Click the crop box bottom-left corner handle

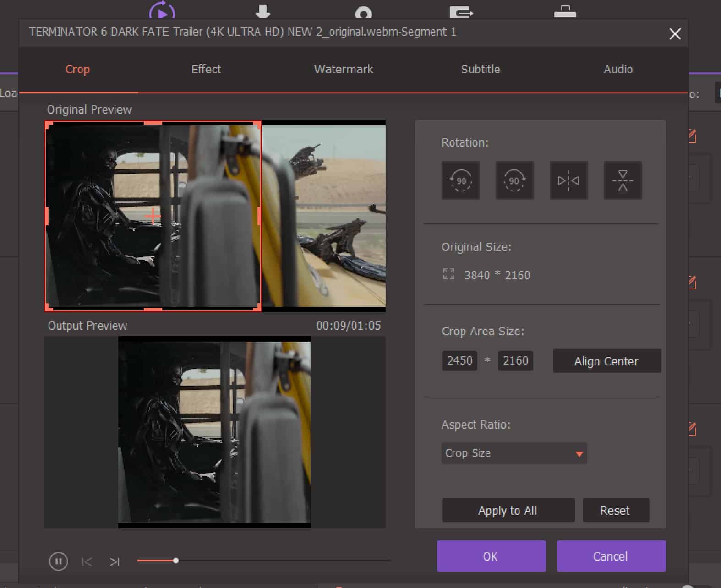click(48, 308)
